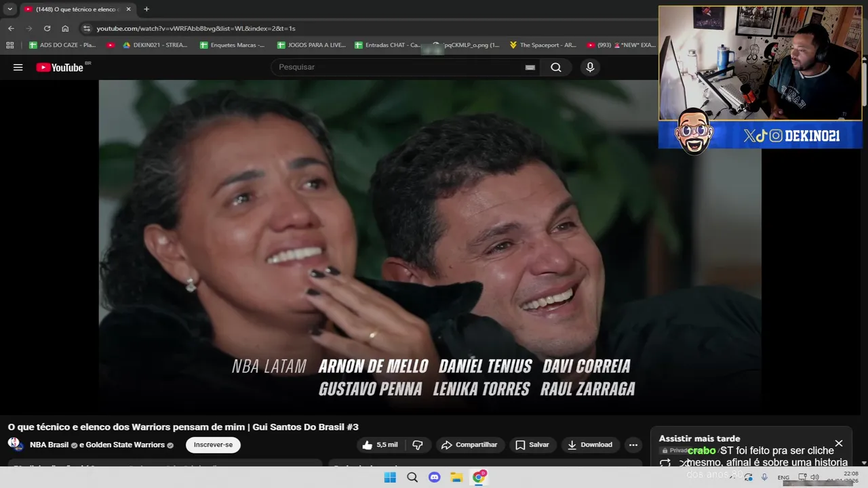Image resolution: width=868 pixels, height=488 pixels.
Task: Click the magnifier search button
Action: (x=556, y=67)
